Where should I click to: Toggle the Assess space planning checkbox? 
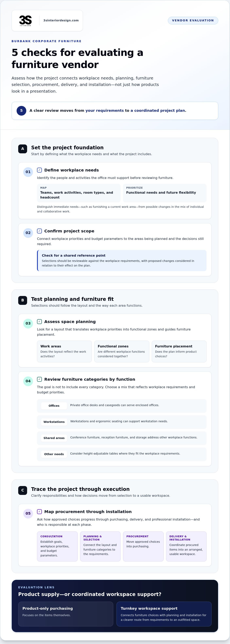pos(39,322)
